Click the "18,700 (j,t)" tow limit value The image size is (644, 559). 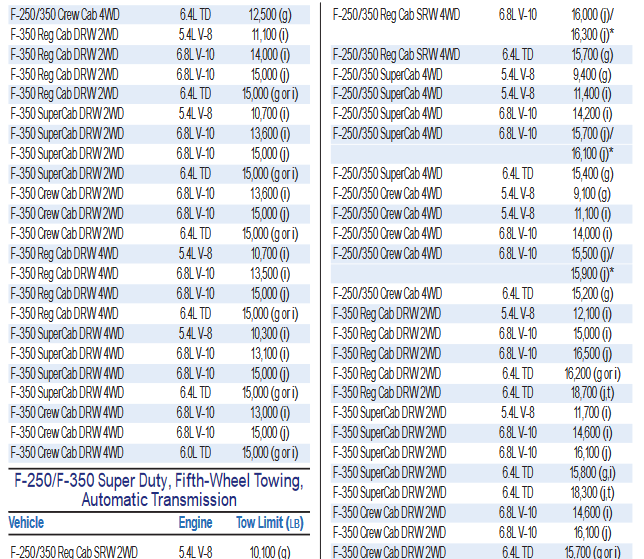pos(592,393)
